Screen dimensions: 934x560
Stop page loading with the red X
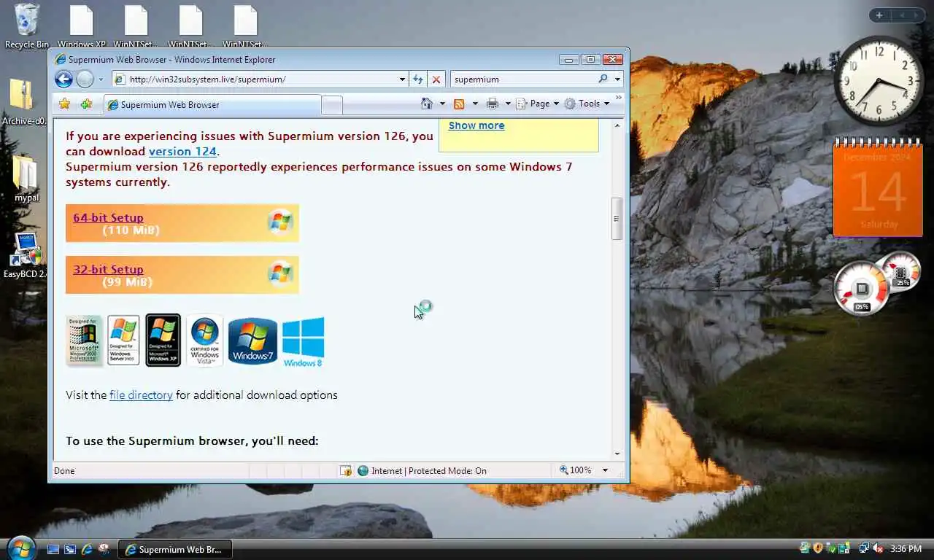[x=436, y=79]
